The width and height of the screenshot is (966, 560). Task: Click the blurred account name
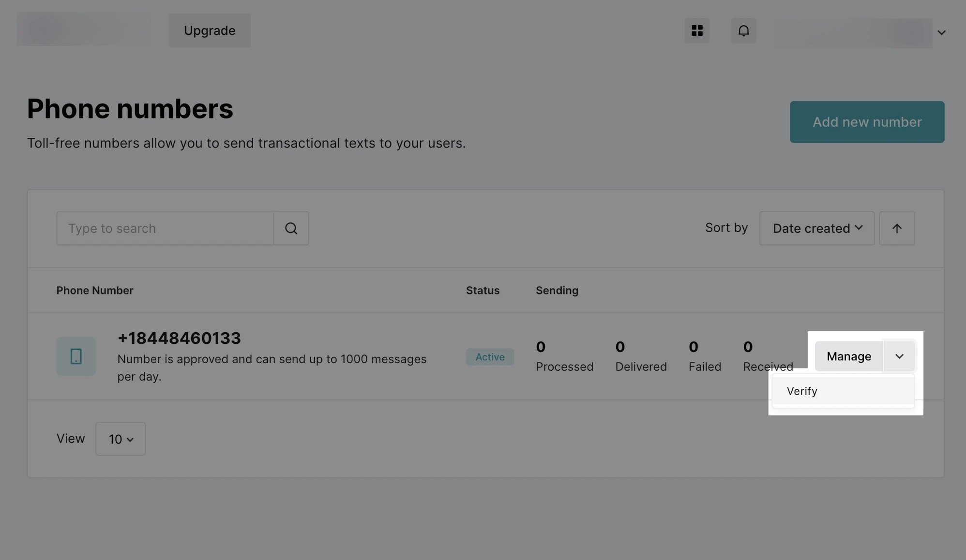pos(853,32)
